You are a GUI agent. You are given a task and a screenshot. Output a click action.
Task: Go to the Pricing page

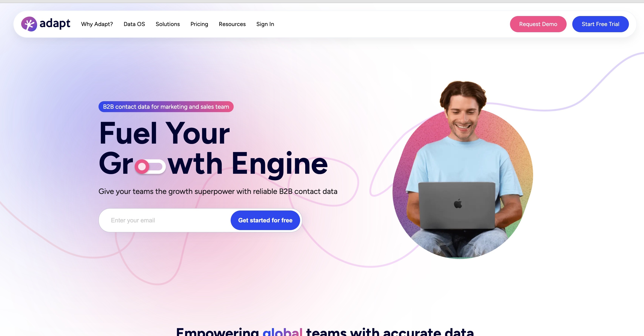point(199,24)
